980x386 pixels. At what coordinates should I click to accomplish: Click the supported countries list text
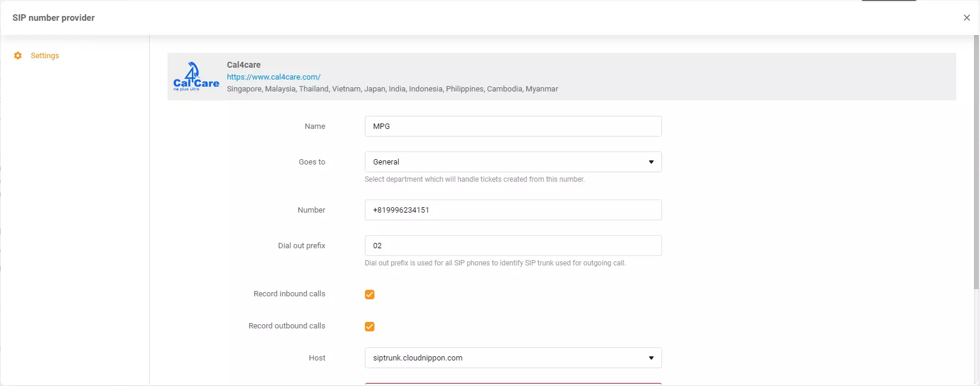coord(392,89)
